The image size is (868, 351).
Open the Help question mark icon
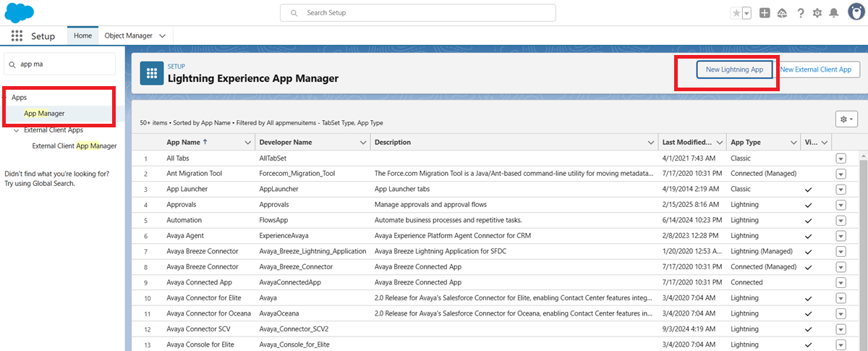[801, 13]
